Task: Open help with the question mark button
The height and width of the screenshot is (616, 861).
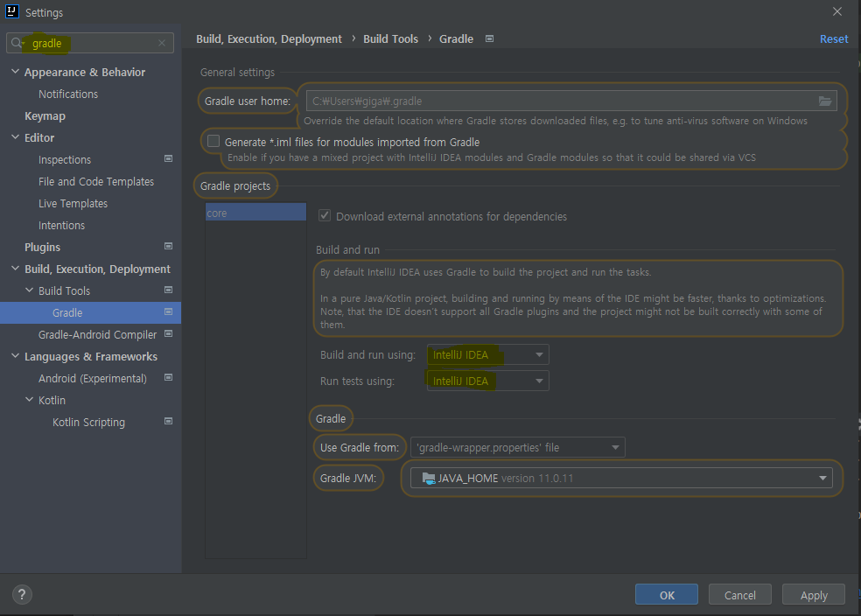Action: [22, 595]
